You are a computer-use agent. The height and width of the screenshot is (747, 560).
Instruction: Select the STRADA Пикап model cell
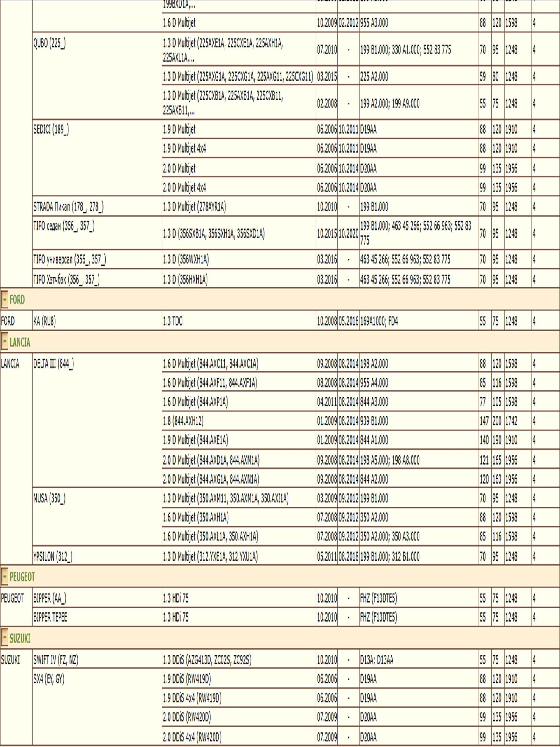(68, 207)
